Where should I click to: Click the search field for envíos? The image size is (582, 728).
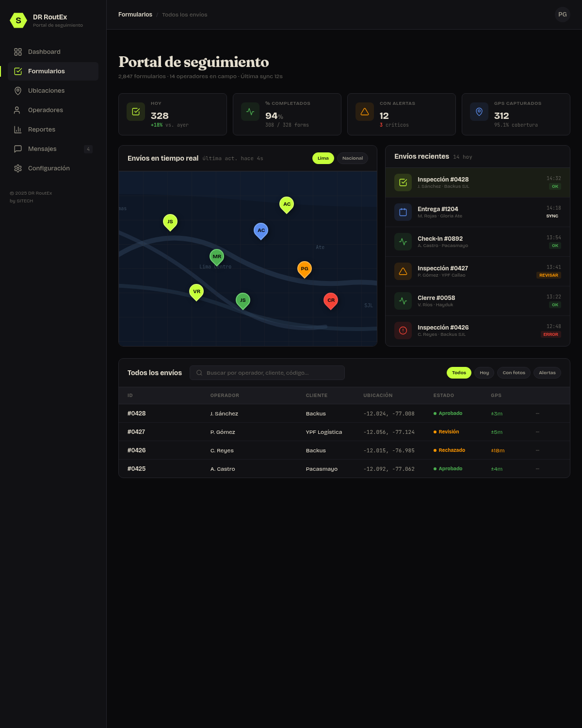tap(267, 373)
